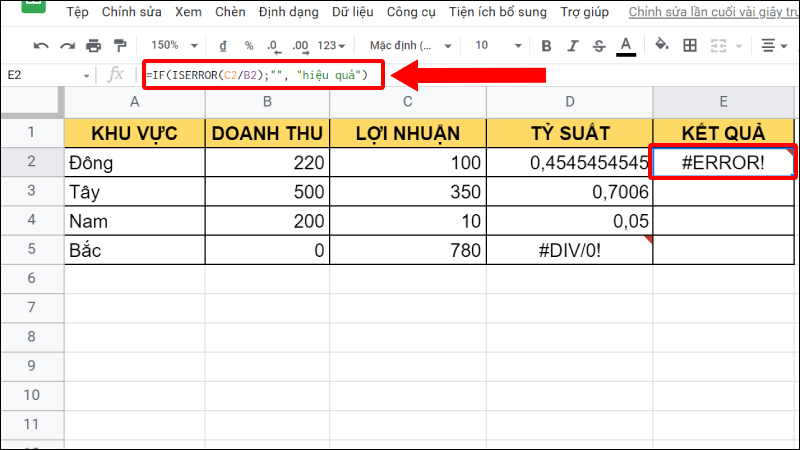
Task: Apply percent format button
Action: pos(248,46)
